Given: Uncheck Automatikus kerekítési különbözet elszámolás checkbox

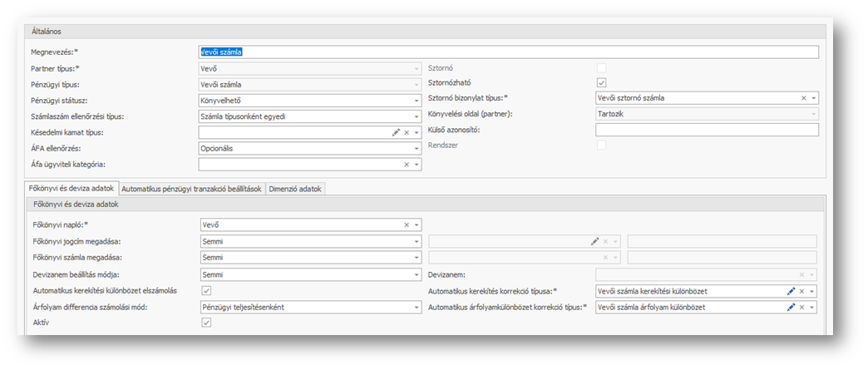Looking at the screenshot, I should (x=206, y=290).
